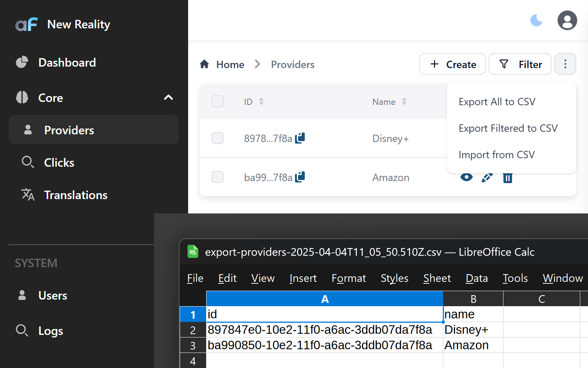Toggle the select-all checkbox in the table header
Viewport: 588px width, 368px height.
pyautogui.click(x=218, y=101)
